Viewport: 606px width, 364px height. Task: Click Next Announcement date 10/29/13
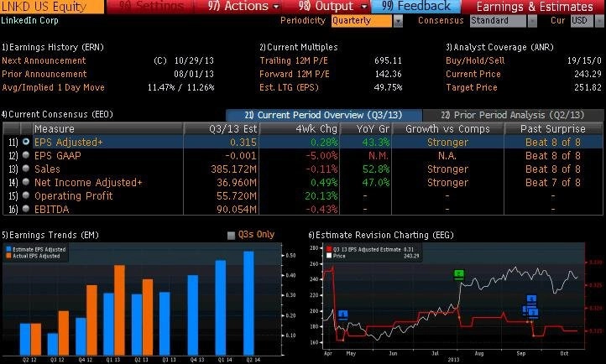point(194,60)
